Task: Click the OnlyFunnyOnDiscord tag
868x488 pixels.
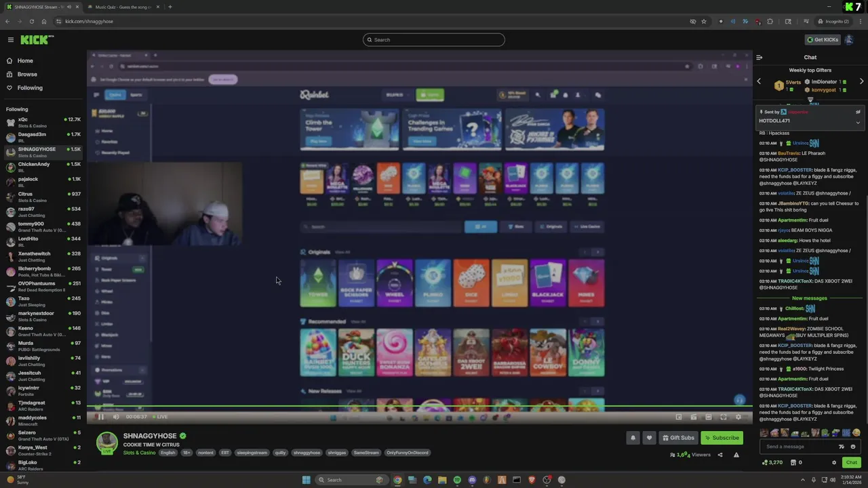Action: tap(407, 453)
